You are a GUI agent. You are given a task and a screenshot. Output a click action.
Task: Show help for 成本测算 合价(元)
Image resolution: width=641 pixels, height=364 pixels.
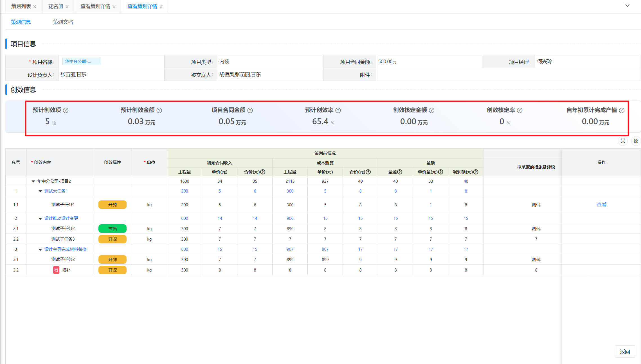tap(368, 172)
